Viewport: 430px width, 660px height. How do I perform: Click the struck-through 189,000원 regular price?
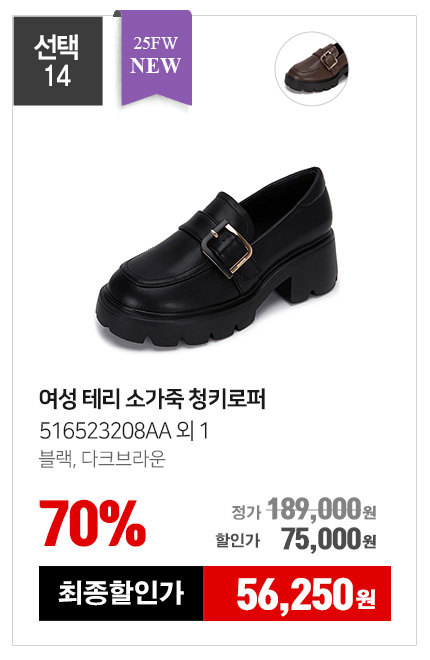321,509
